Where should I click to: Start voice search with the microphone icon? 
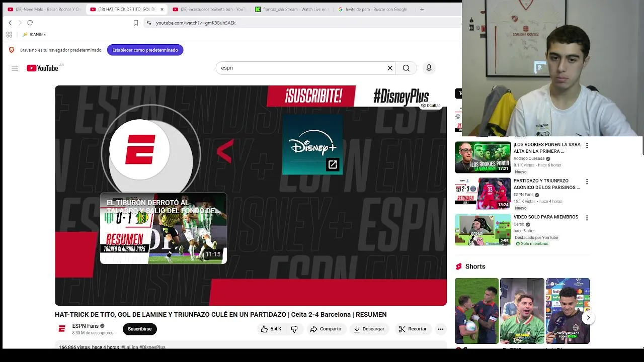pos(429,68)
